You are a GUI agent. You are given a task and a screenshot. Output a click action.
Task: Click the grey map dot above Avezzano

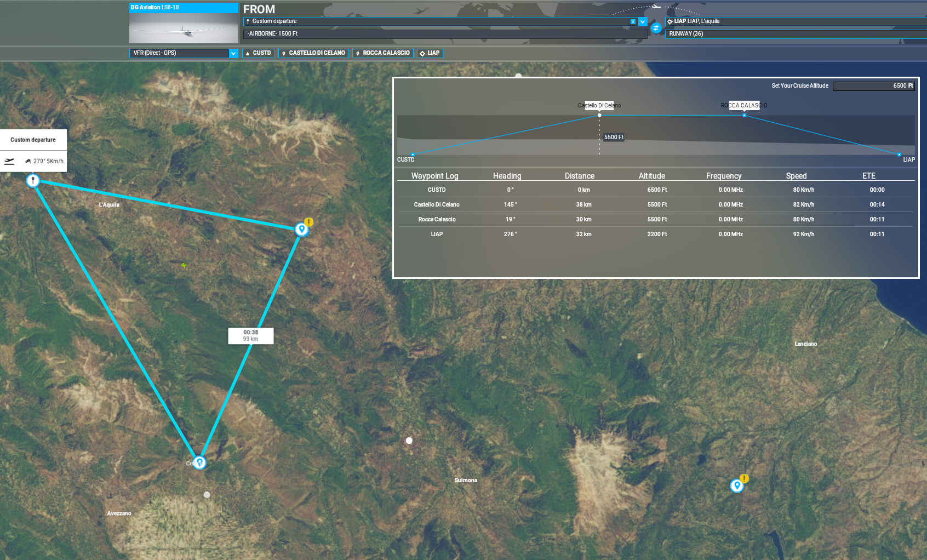click(207, 495)
